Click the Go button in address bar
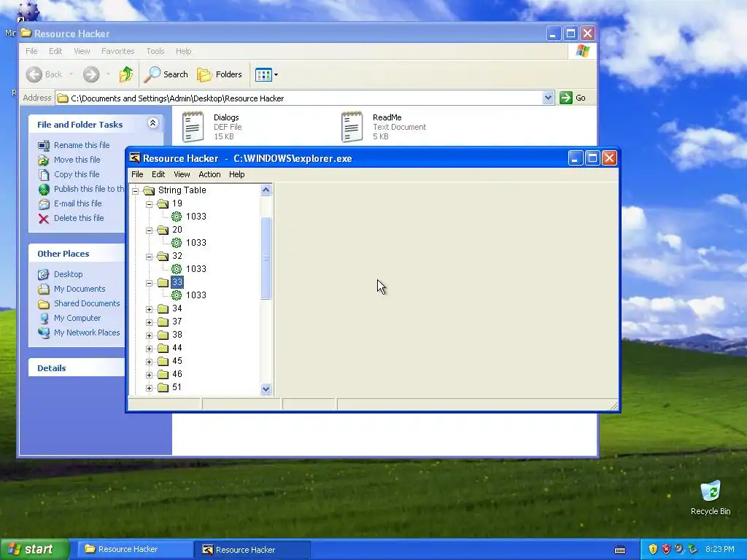The height and width of the screenshot is (560, 747). [x=573, y=98]
